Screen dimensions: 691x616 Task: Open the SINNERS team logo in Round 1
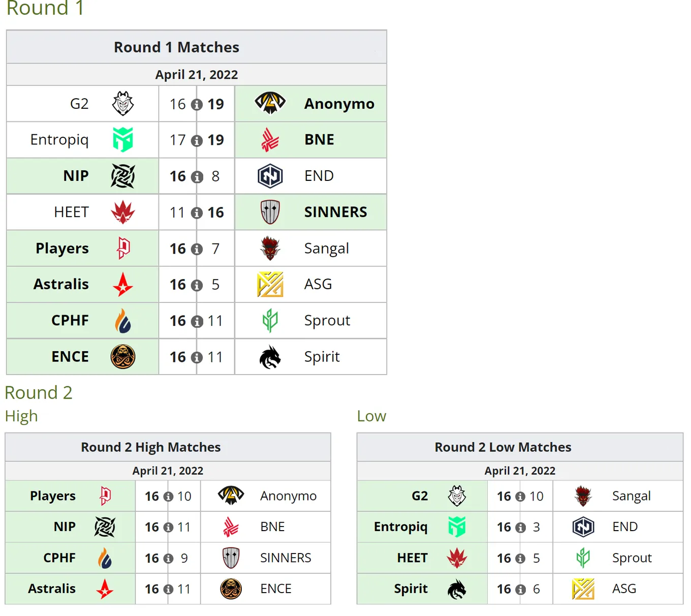click(270, 212)
